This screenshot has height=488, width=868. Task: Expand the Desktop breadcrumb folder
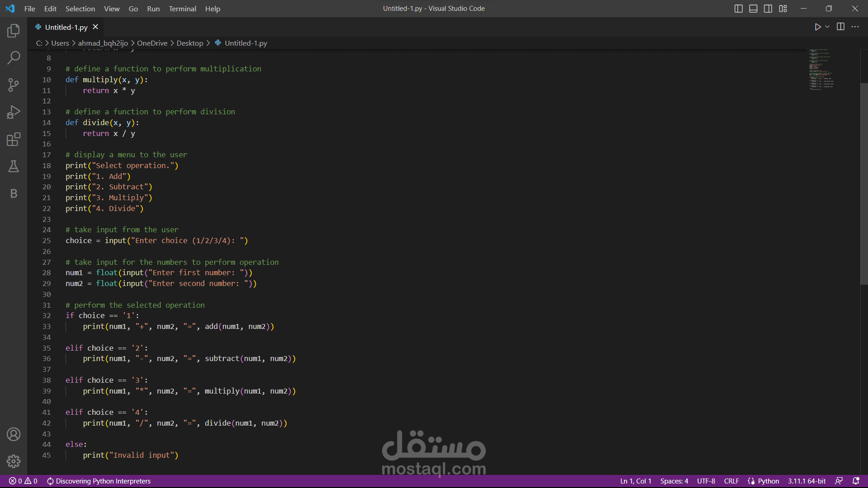(x=189, y=43)
